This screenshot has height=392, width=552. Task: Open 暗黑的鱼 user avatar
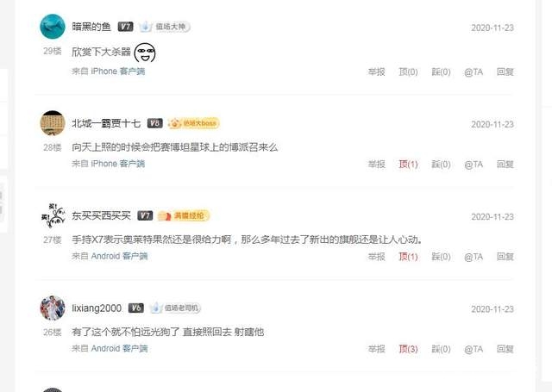[53, 27]
